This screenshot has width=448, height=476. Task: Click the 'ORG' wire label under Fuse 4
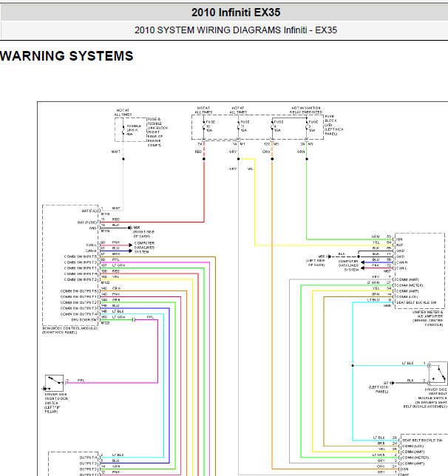266,152
